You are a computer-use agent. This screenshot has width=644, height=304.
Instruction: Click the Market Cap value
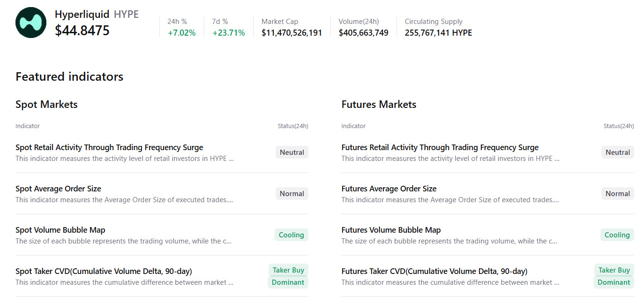tap(292, 33)
